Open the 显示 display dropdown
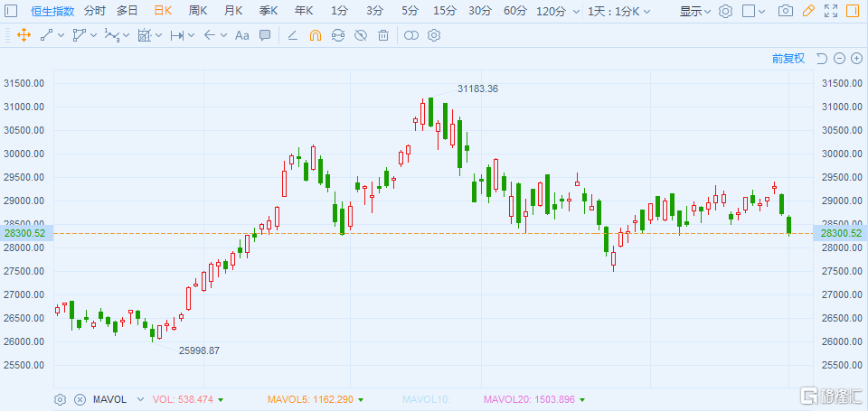Screen dimensions: 868x411 click(695, 11)
